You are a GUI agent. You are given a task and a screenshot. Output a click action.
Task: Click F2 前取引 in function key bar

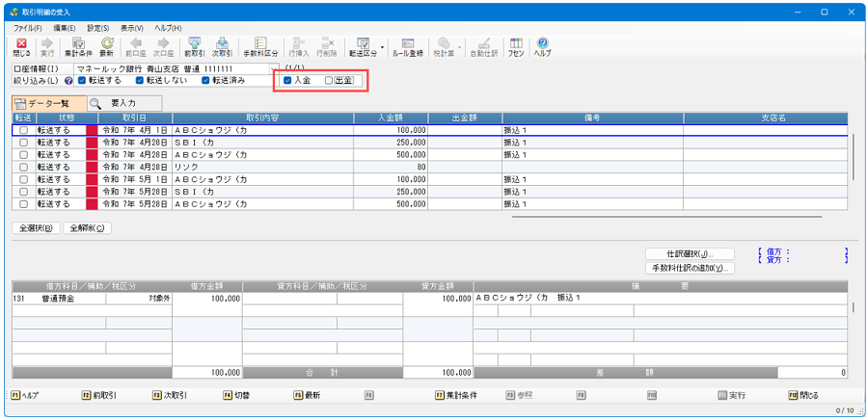tap(99, 396)
